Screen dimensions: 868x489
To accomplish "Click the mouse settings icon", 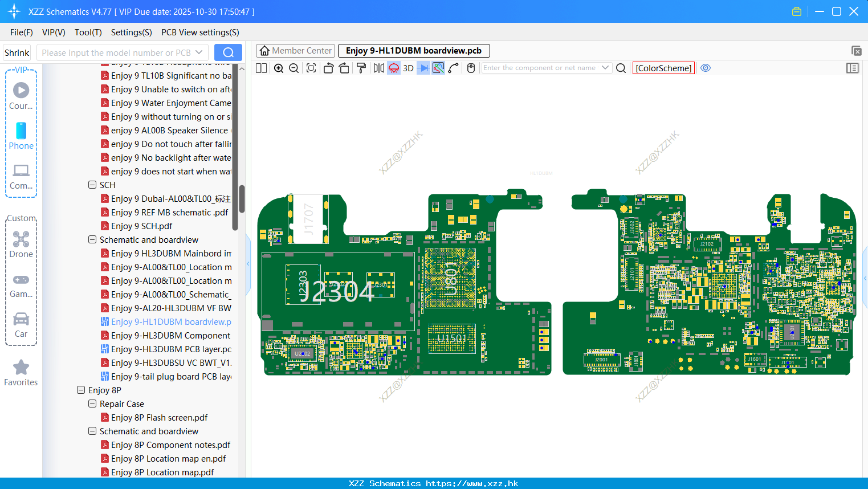I will pos(471,68).
